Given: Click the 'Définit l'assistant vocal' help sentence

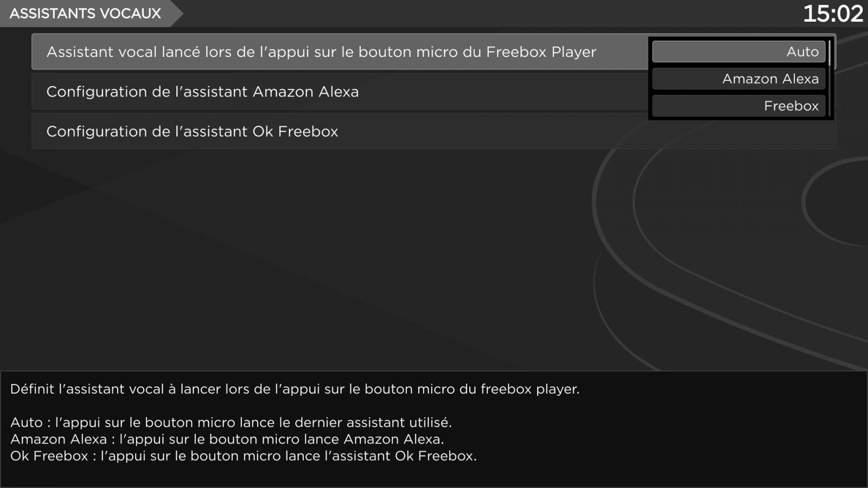Looking at the screenshot, I should [x=295, y=389].
